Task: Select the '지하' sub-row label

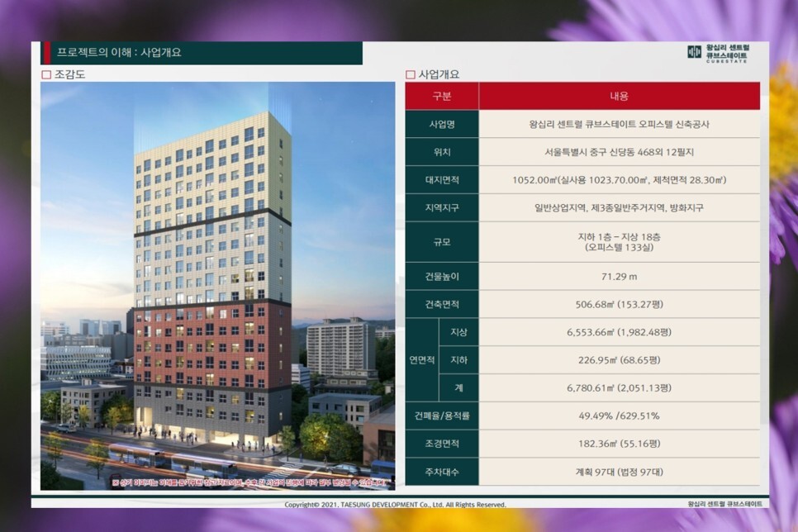Action: pyautogui.click(x=458, y=360)
